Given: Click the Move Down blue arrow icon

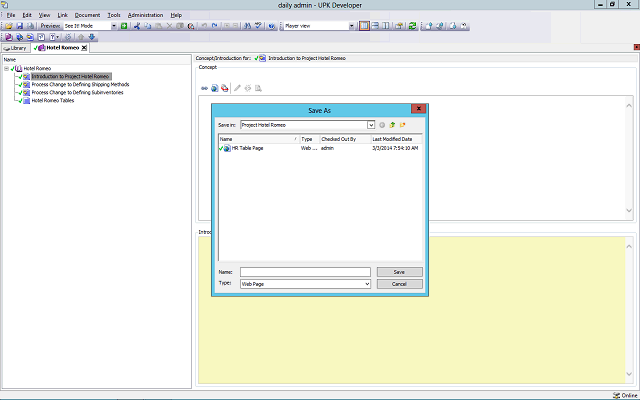Looking at the screenshot, I should point(92,37).
